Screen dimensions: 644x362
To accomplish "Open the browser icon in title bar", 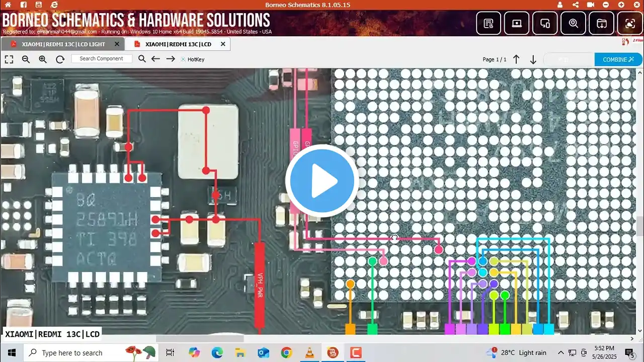I will pos(54,5).
